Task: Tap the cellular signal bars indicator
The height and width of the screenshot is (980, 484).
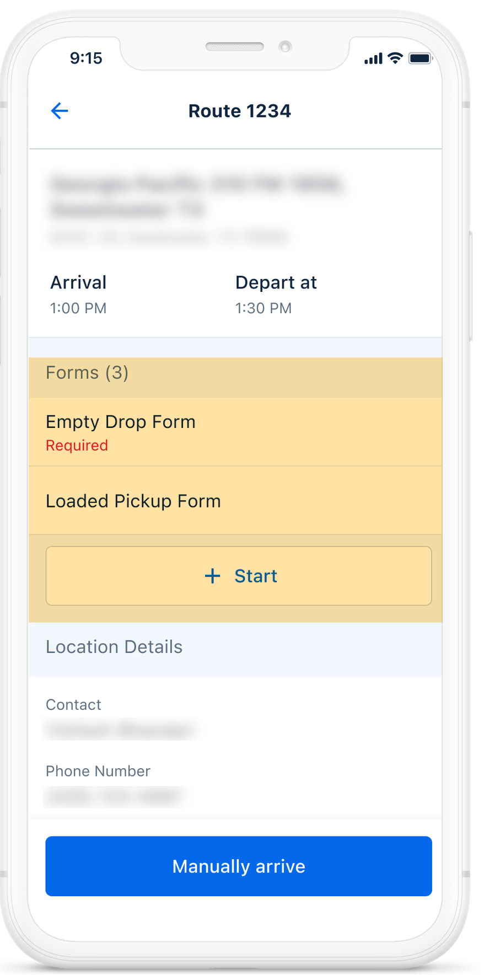Action: point(373,57)
